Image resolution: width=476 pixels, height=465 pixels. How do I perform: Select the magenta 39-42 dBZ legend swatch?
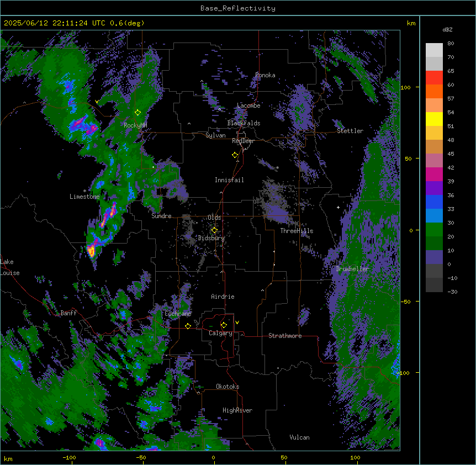[x=434, y=174]
